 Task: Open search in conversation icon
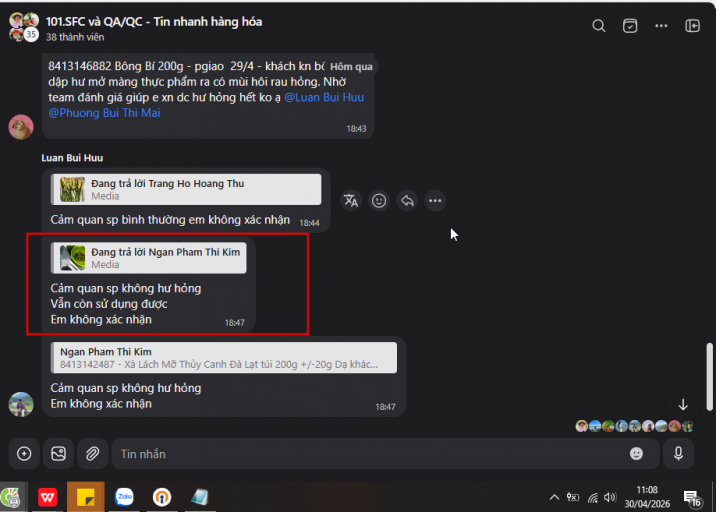coord(599,26)
